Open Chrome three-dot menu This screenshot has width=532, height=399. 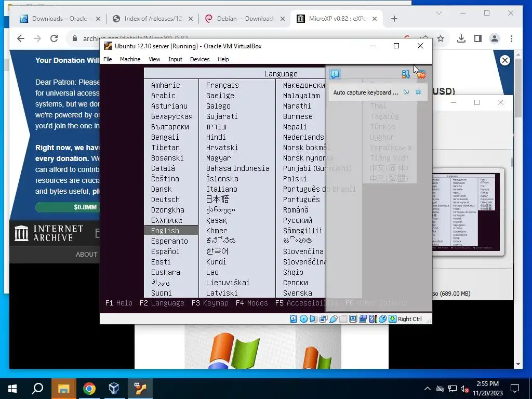(x=511, y=38)
